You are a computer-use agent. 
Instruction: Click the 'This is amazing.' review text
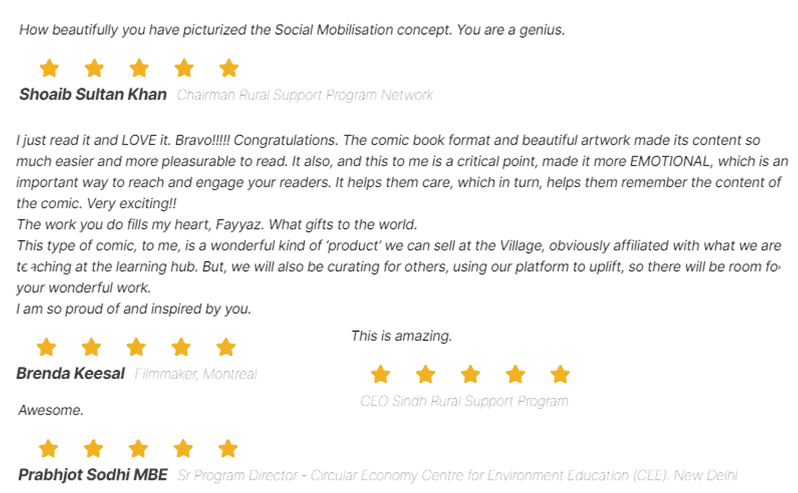pyautogui.click(x=402, y=336)
